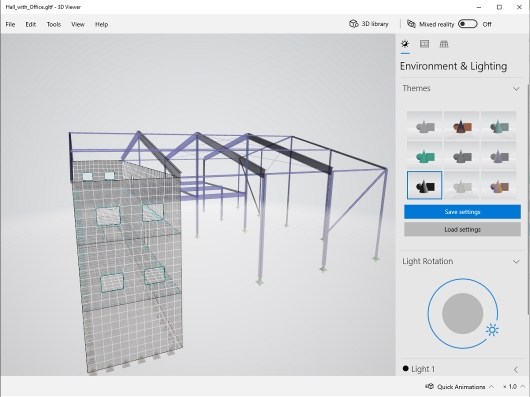530x397 pixels.
Task: Select the orange and dark theme thumbnail
Action: pyautogui.click(x=461, y=125)
